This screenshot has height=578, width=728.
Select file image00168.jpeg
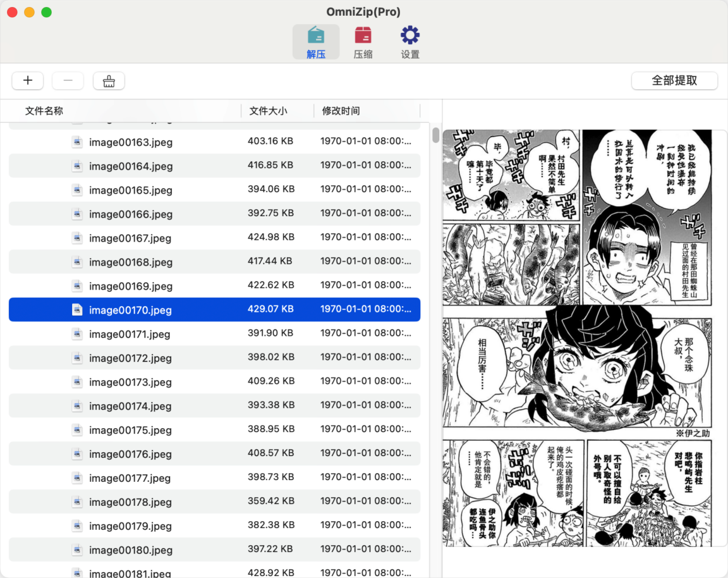pos(214,262)
